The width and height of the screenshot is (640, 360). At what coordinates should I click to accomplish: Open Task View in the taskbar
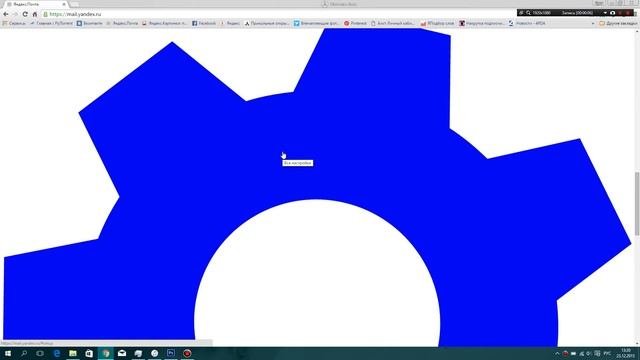(x=40, y=353)
